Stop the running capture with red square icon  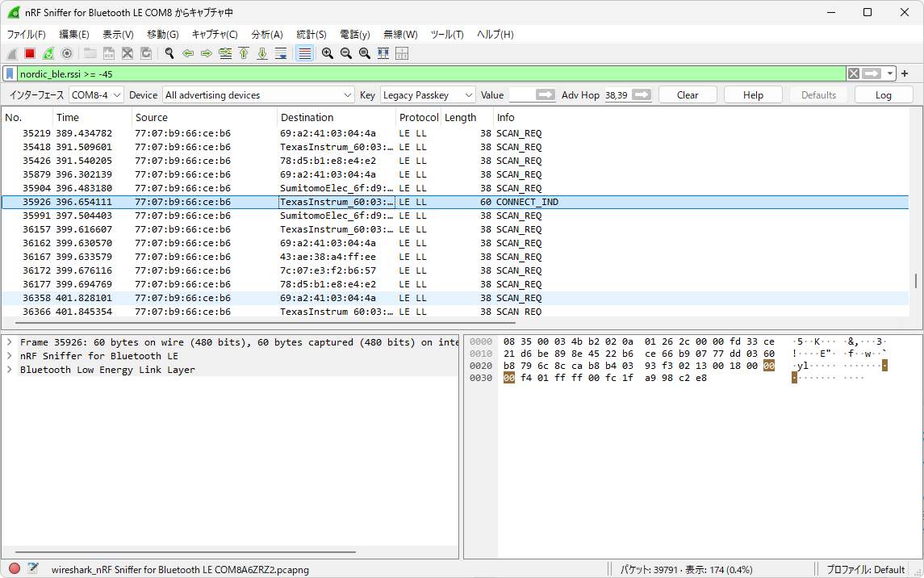[x=31, y=53]
